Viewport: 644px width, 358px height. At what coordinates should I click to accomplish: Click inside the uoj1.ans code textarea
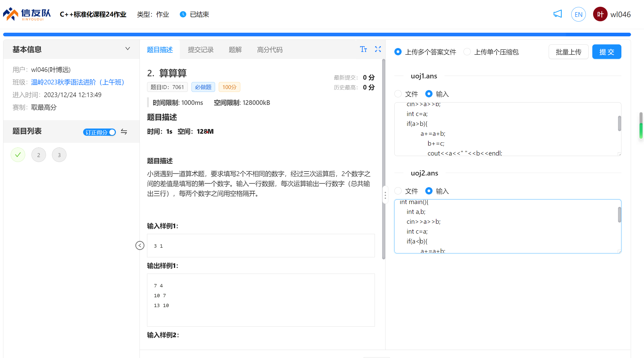coord(508,129)
